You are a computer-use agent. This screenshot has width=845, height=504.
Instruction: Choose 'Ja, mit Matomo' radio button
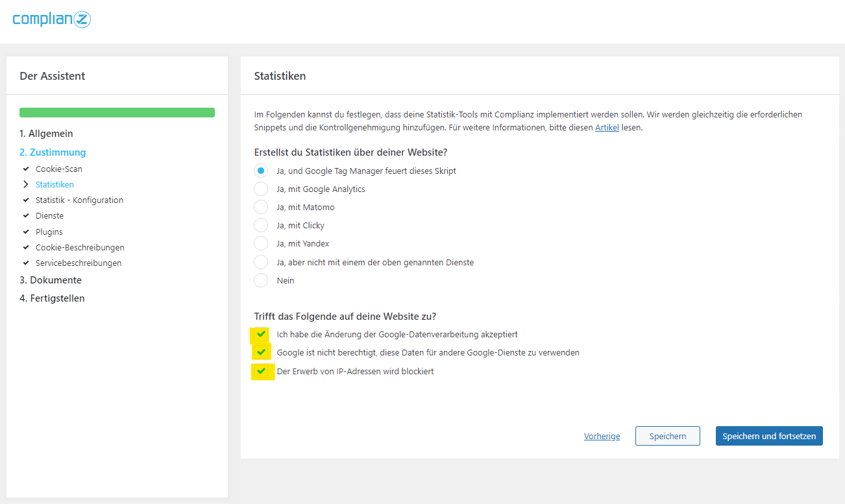click(x=261, y=207)
